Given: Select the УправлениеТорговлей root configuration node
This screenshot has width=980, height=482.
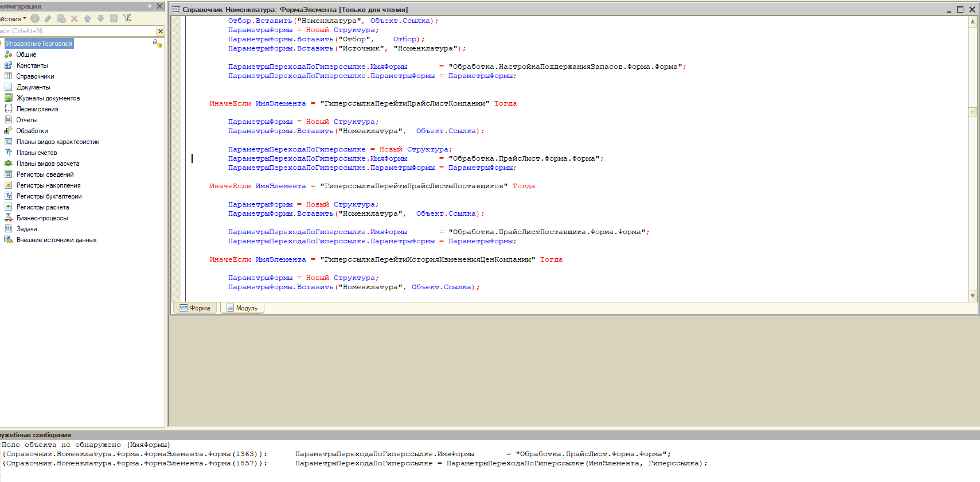Looking at the screenshot, I should [x=39, y=44].
